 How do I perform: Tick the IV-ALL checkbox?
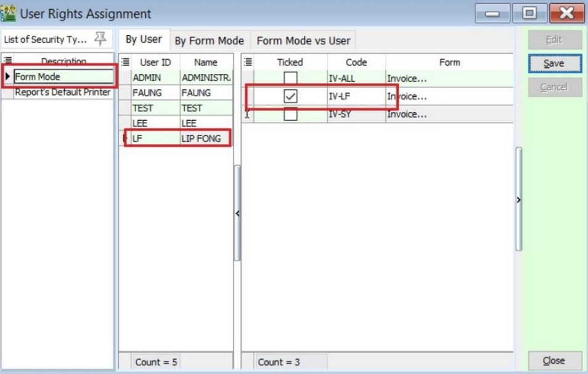tap(290, 79)
